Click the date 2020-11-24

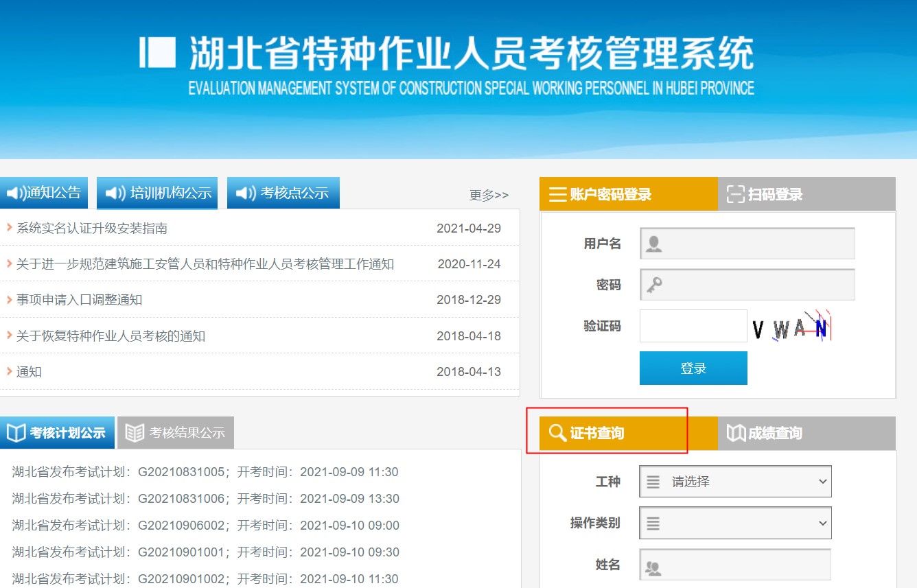coord(469,264)
